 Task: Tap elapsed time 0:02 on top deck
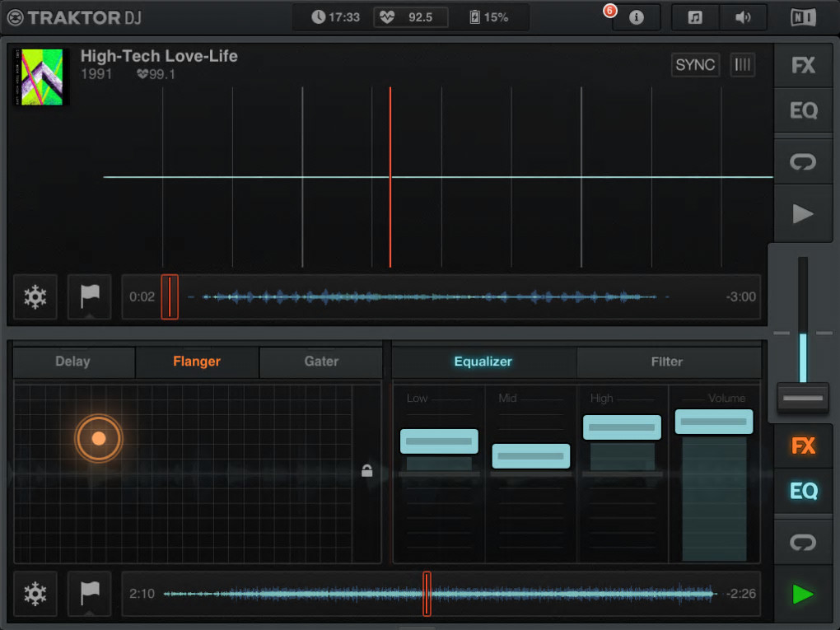[x=142, y=296]
